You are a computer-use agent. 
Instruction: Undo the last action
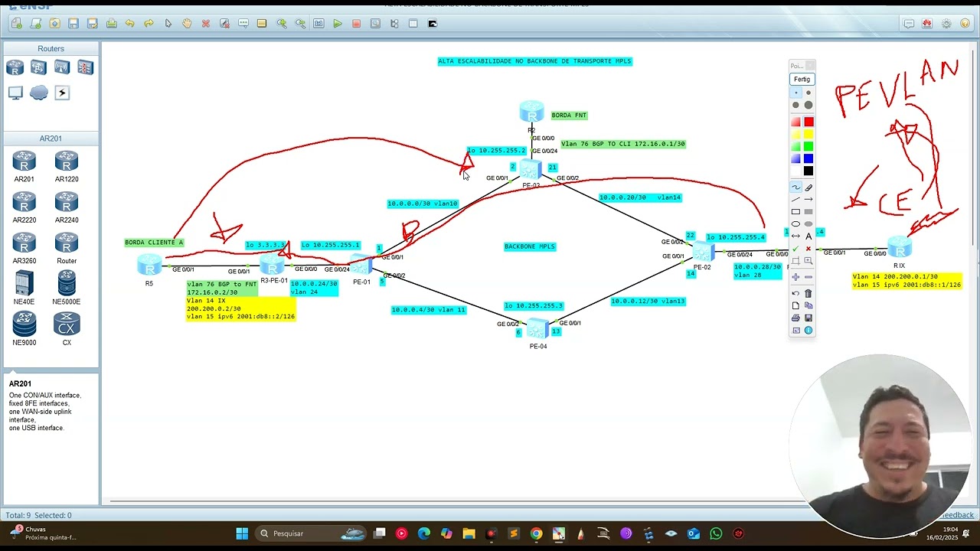130,24
